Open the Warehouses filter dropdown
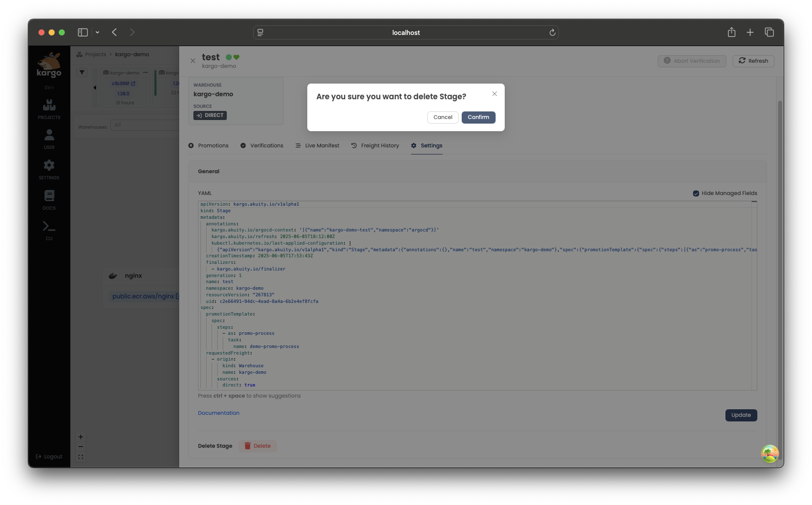 (x=144, y=125)
